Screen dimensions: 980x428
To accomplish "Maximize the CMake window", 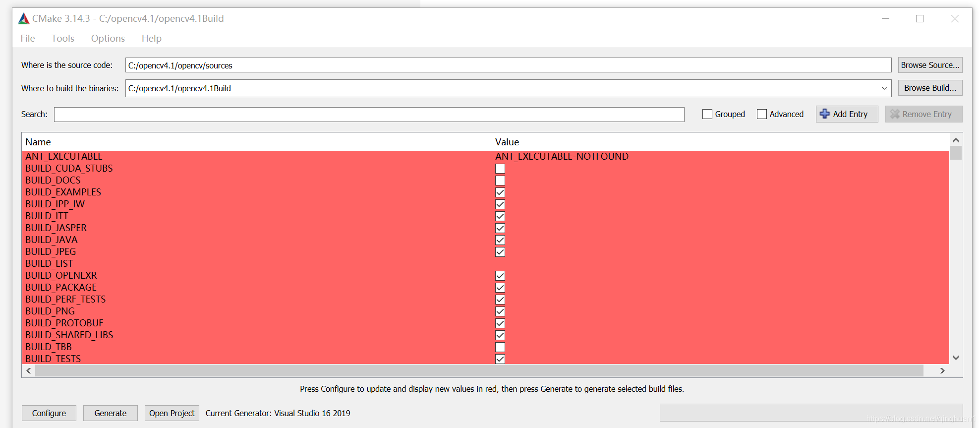I will (920, 18).
